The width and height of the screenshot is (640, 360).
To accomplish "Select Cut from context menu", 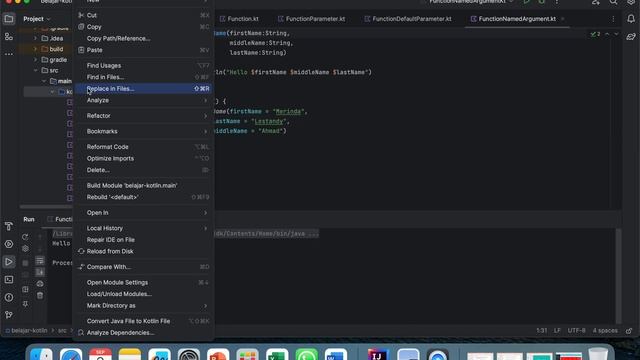I will coord(144,15).
